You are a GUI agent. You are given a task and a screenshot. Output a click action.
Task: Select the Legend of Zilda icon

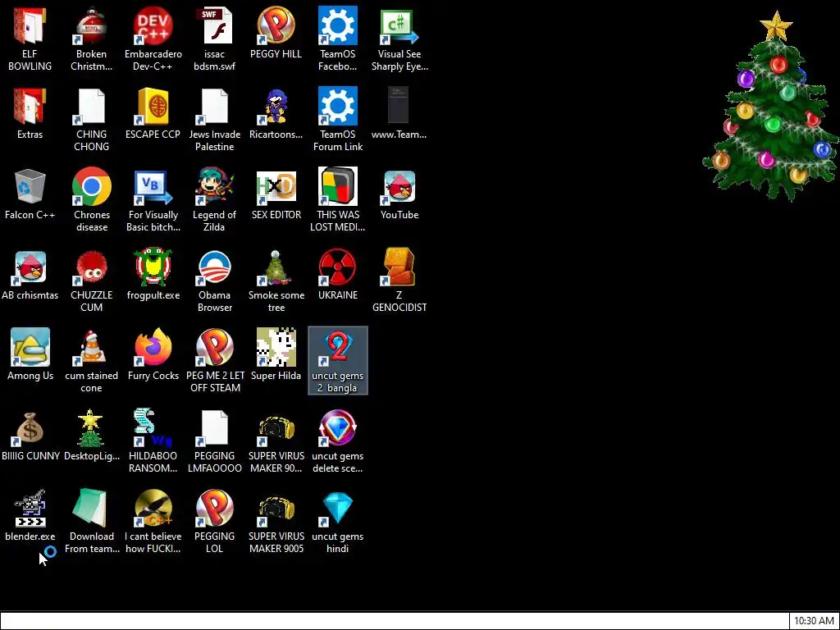tap(214, 187)
